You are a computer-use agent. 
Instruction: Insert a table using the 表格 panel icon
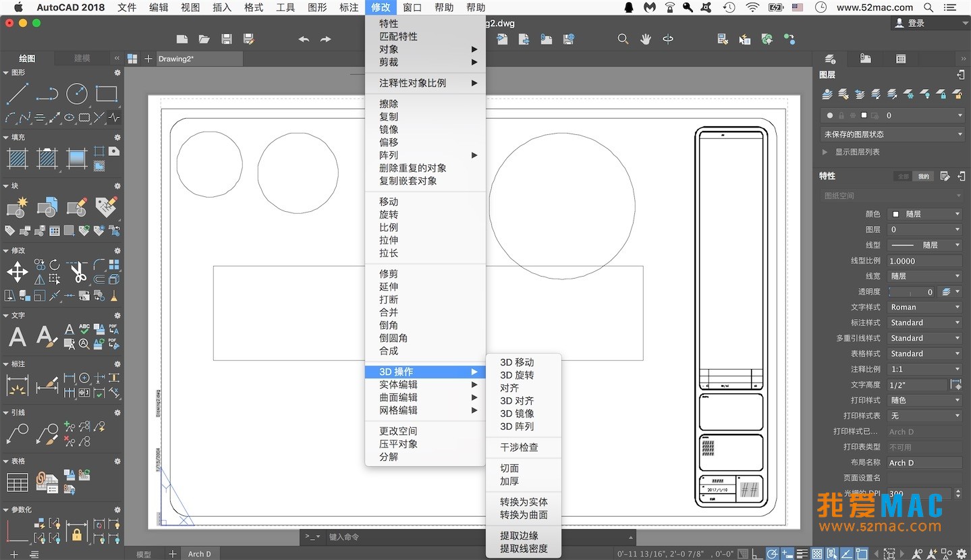(17, 482)
